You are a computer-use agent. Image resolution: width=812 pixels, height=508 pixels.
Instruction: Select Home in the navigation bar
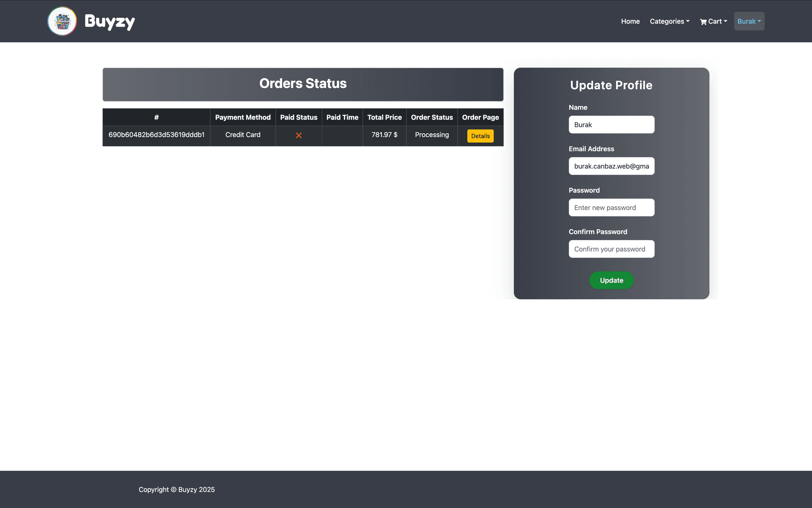click(630, 21)
